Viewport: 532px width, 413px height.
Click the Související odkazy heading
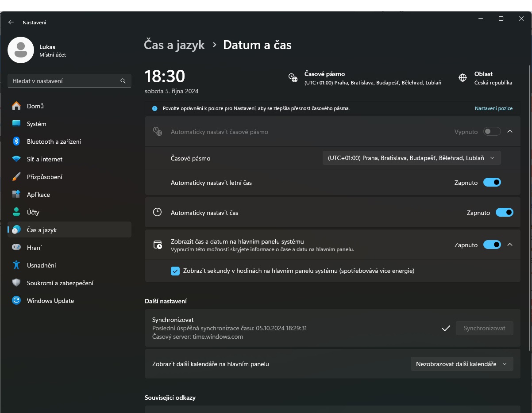tap(170, 398)
